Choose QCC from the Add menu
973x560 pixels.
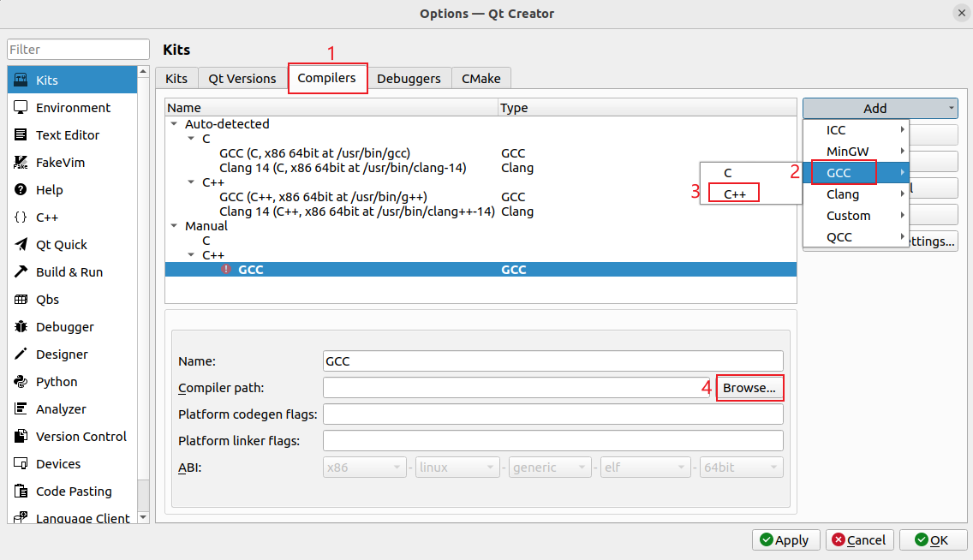click(857, 237)
